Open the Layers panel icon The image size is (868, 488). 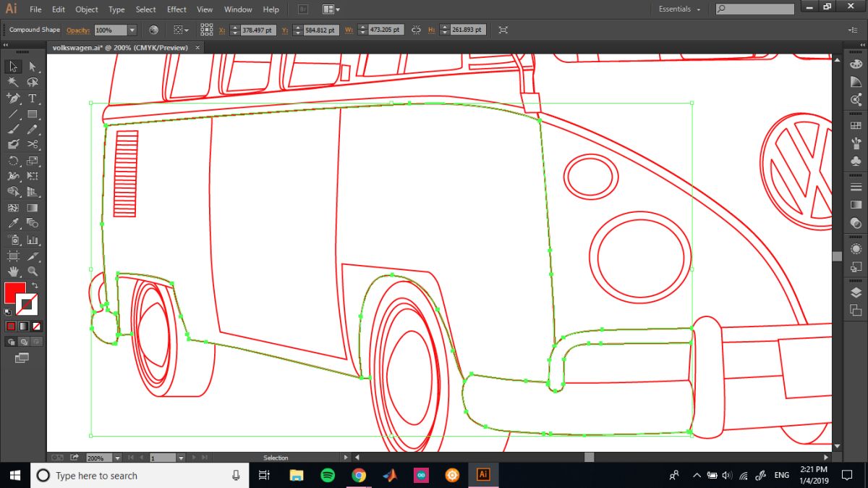click(x=856, y=293)
